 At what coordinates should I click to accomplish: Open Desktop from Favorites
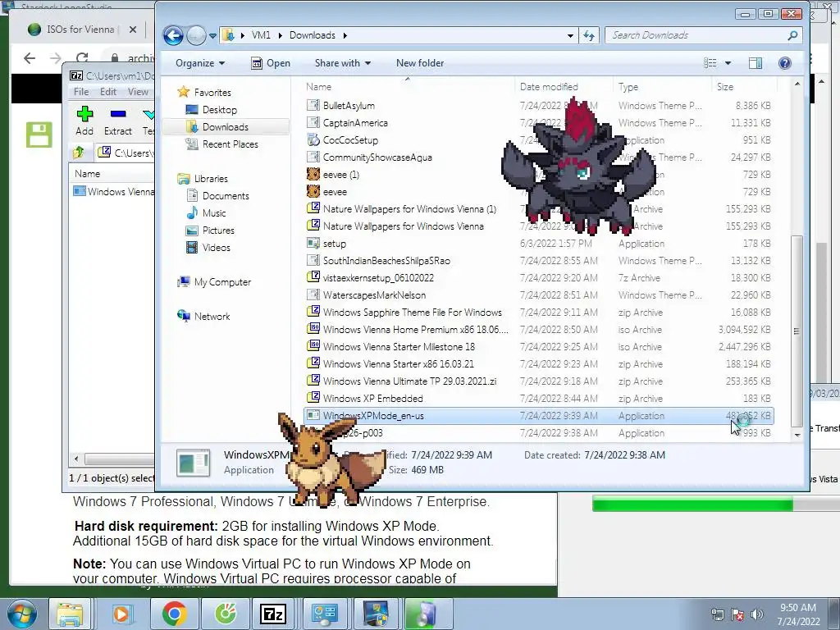211,110
